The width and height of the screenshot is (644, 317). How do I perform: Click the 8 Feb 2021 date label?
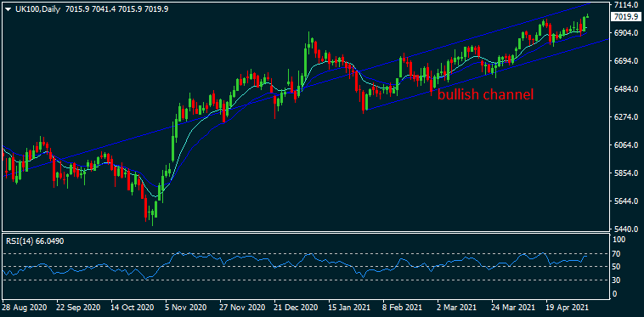click(x=403, y=307)
